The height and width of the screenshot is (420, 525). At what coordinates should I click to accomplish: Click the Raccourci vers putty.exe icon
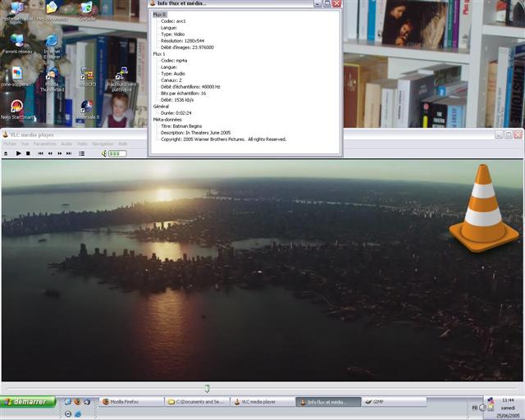(x=121, y=80)
